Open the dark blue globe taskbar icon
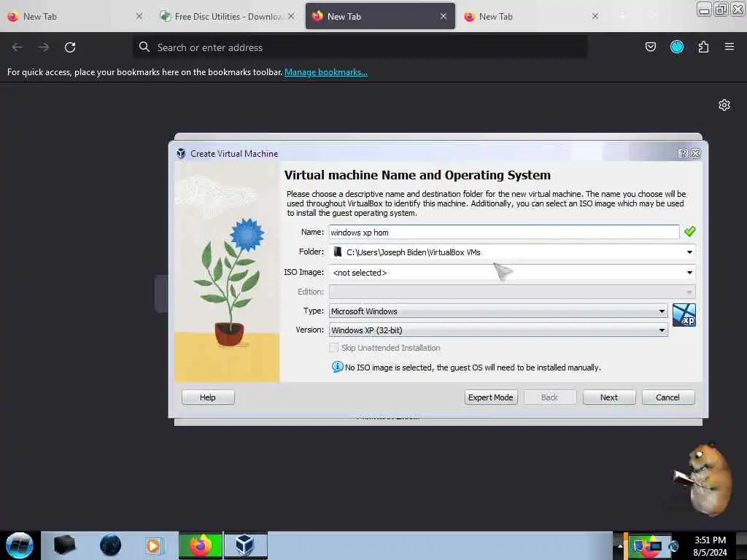The height and width of the screenshot is (560, 747). 110,545
